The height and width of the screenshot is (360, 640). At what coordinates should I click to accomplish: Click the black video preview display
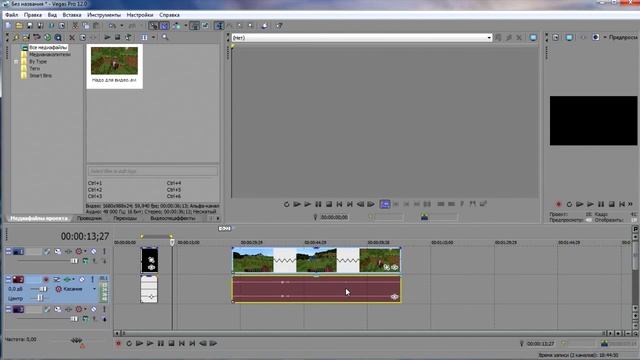[x=593, y=121]
